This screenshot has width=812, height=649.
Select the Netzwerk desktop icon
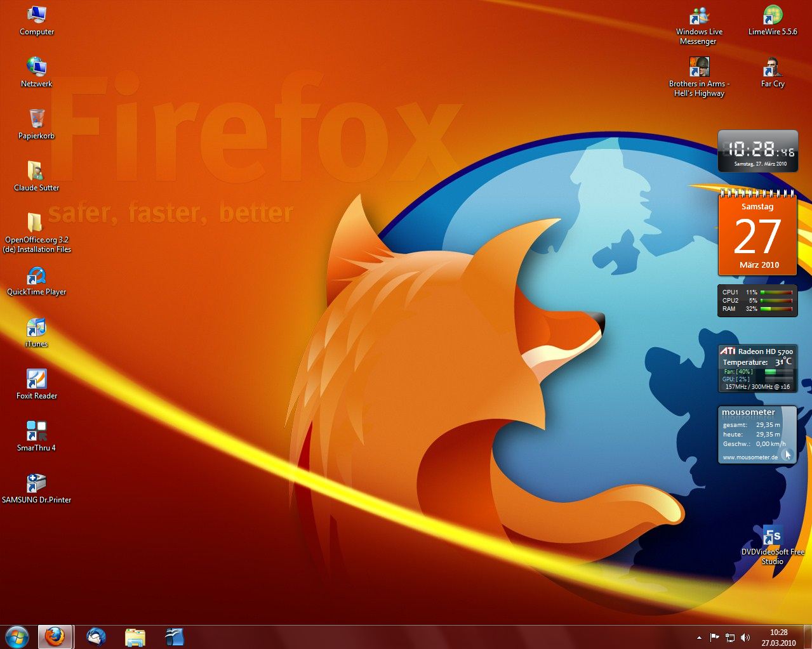37,72
